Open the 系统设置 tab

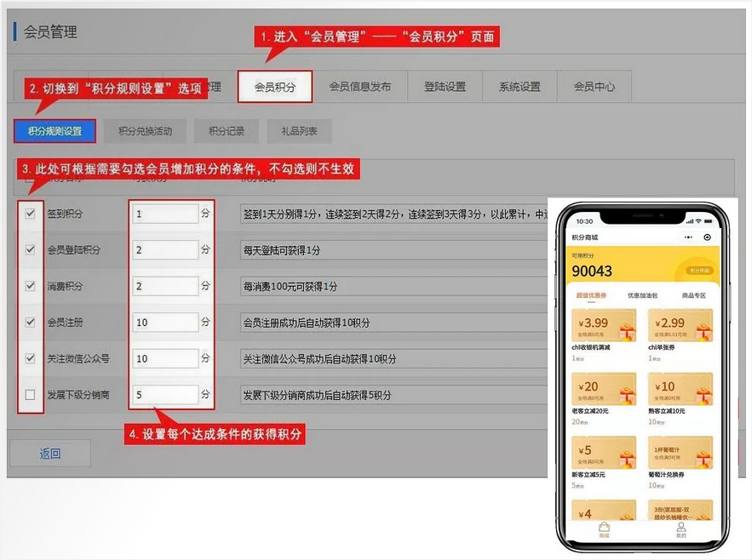(x=520, y=87)
